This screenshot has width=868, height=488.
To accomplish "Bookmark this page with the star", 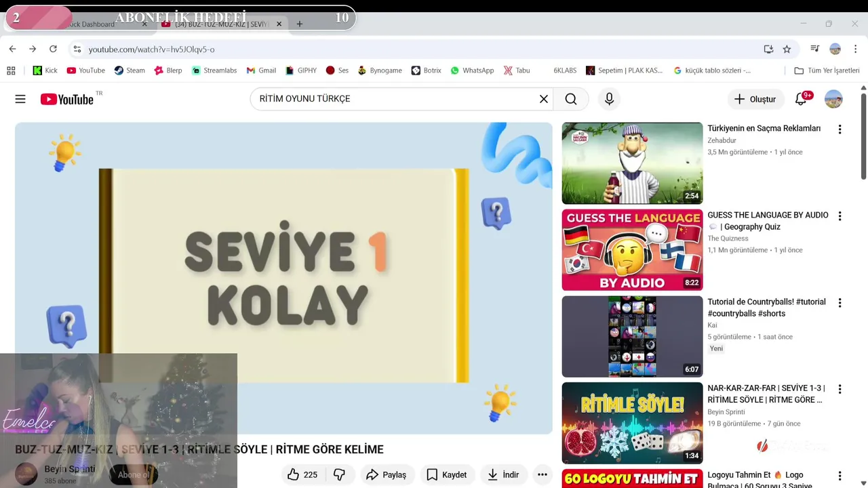I will click(787, 49).
